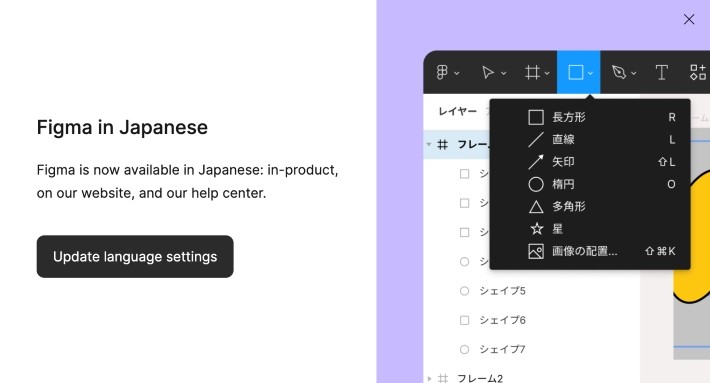This screenshot has width=710, height=383.
Task: Choose 星 star from the shape menu
Action: click(590, 229)
